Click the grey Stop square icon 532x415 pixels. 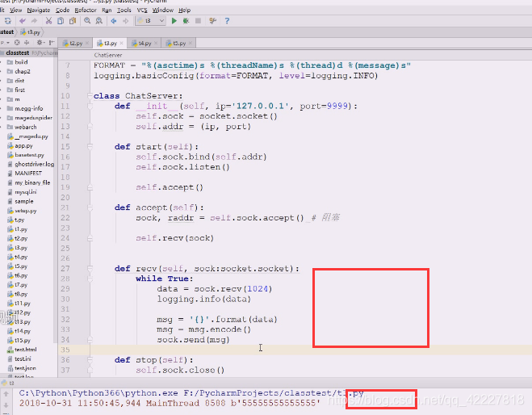pyautogui.click(x=198, y=21)
